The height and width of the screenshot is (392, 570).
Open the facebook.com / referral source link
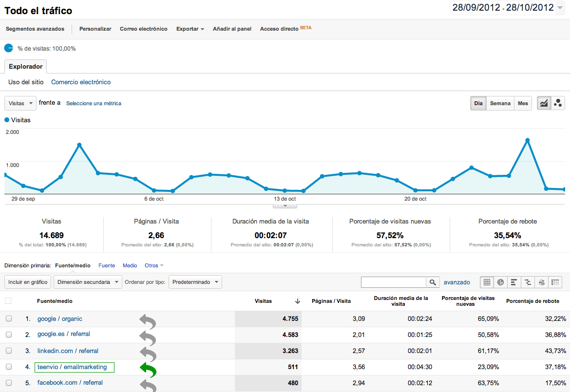click(x=70, y=383)
